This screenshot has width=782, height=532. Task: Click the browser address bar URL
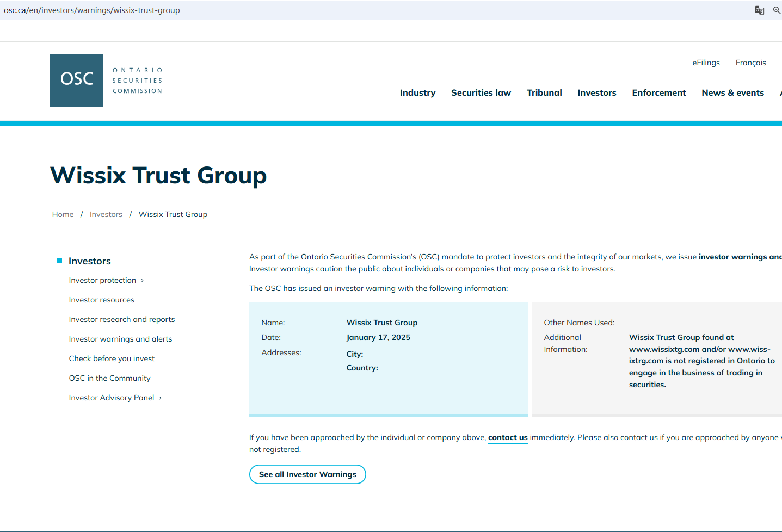[91, 10]
